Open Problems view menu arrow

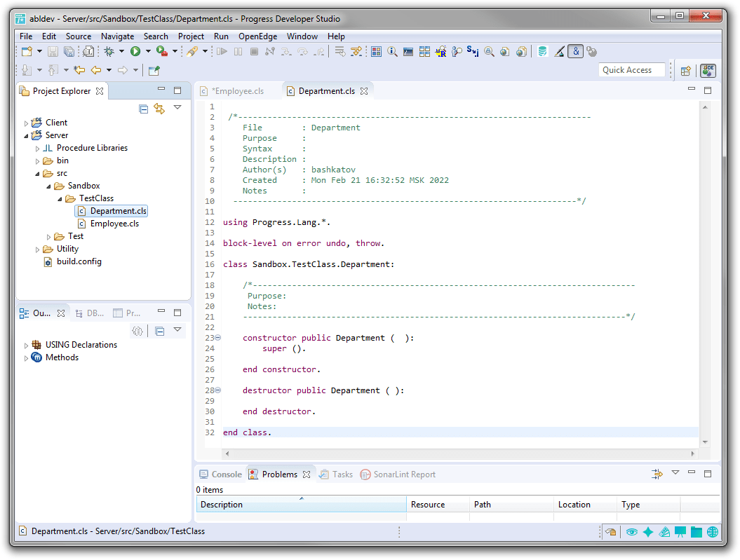point(675,472)
